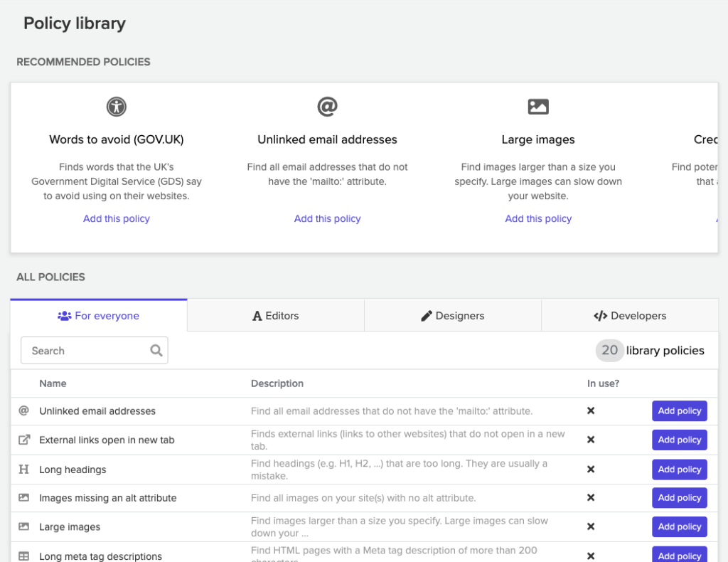Click the image icon for Images missing alt attribute

(23, 497)
